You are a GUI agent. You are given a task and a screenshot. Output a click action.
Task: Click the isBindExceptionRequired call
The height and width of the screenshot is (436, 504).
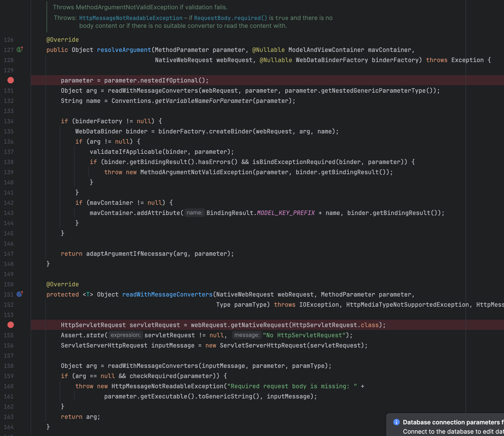[x=294, y=162]
